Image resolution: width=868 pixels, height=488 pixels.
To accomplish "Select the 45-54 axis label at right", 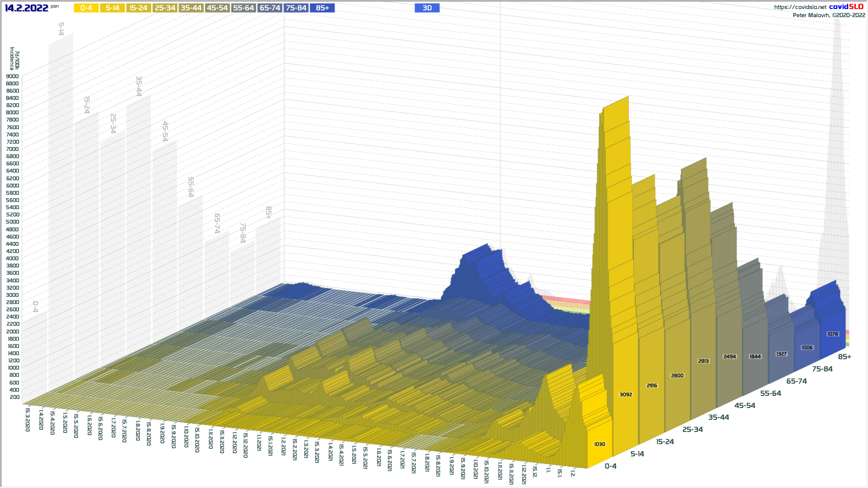I will [x=745, y=405].
